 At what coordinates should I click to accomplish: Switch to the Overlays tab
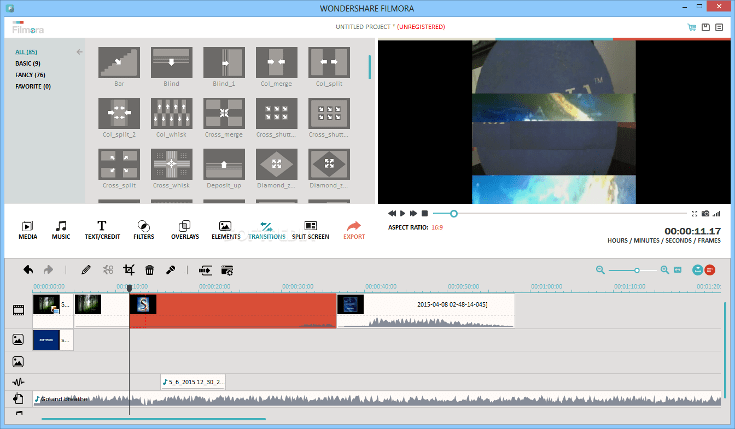tap(185, 230)
